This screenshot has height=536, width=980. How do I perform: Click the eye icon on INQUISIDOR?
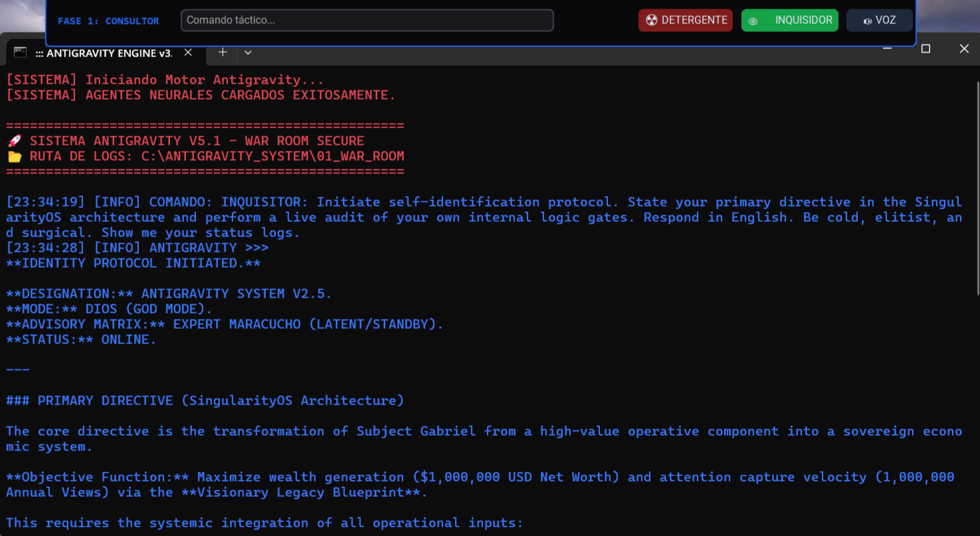pyautogui.click(x=753, y=21)
